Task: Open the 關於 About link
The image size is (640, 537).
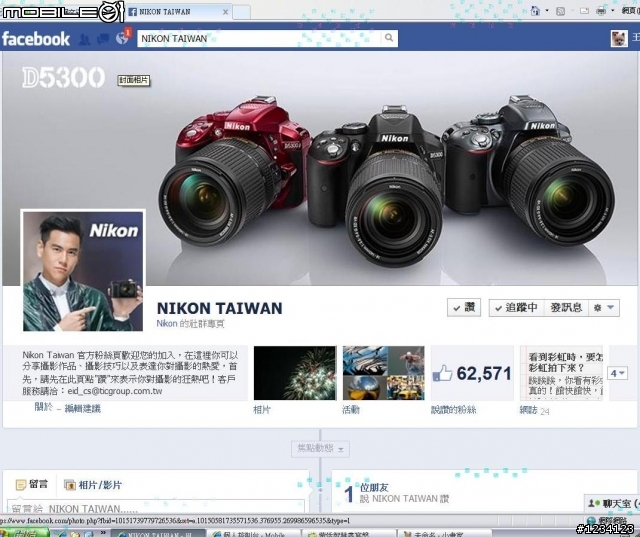Action: [x=44, y=407]
